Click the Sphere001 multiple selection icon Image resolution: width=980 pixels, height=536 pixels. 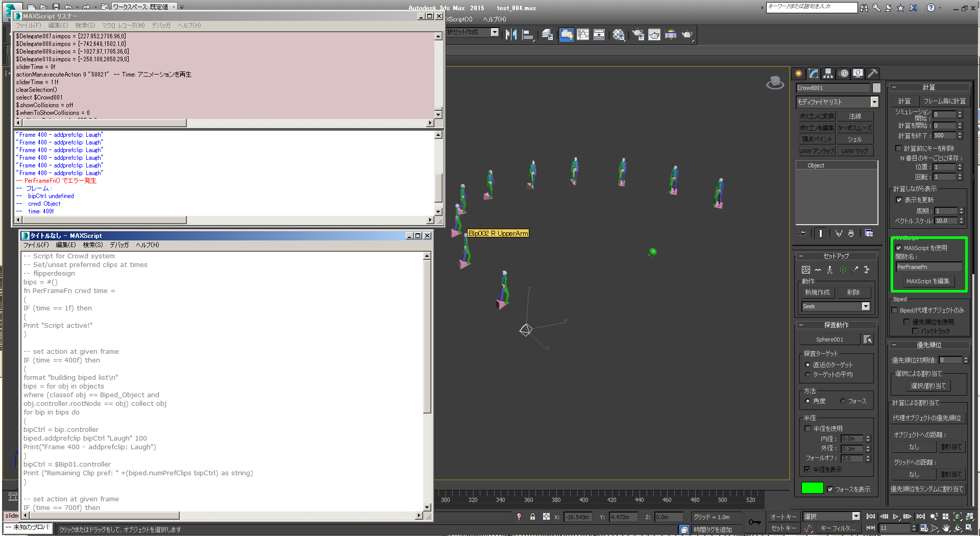[x=868, y=339]
